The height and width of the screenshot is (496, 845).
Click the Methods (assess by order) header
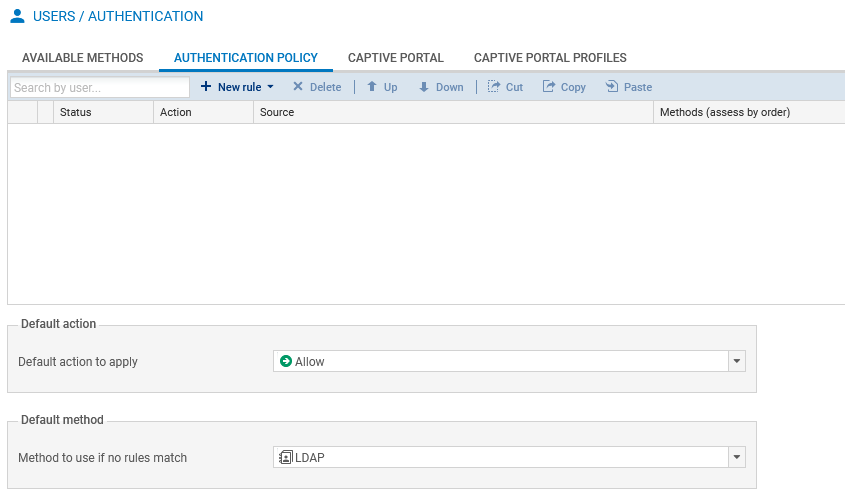(x=725, y=112)
